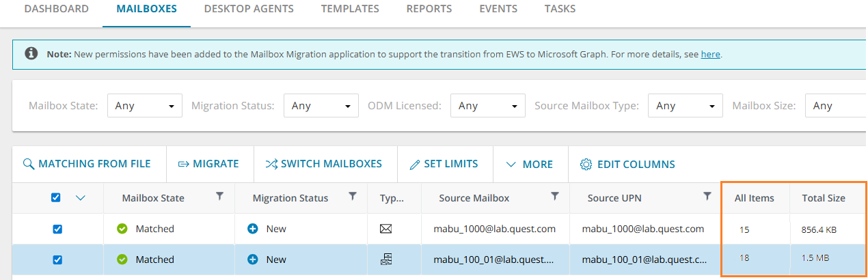868x280 pixels.
Task: Uncheck the mabu_1000 row checkbox
Action: click(57, 229)
